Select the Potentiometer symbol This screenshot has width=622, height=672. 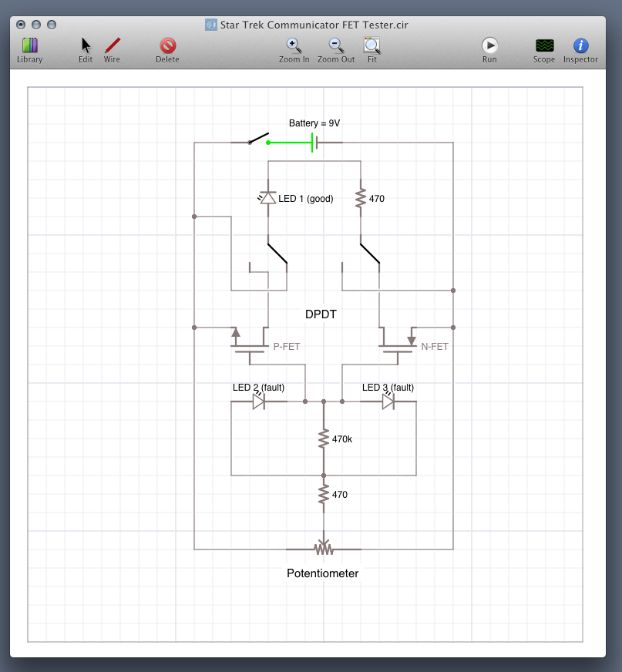pos(324,547)
